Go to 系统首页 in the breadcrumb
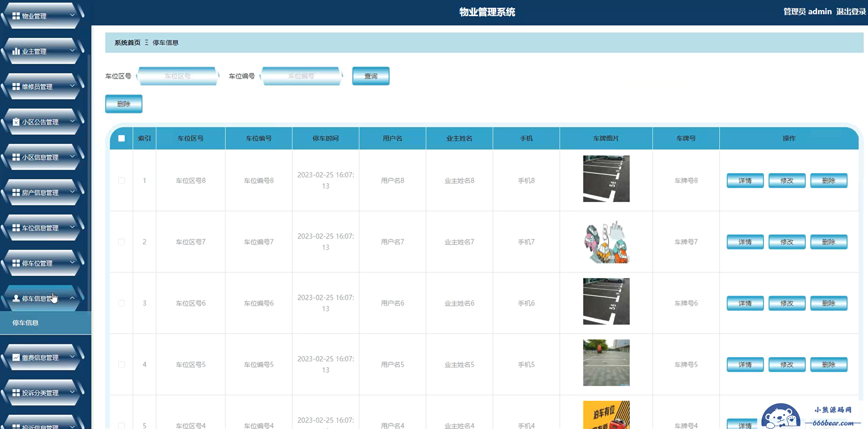868x429 pixels. pyautogui.click(x=127, y=42)
